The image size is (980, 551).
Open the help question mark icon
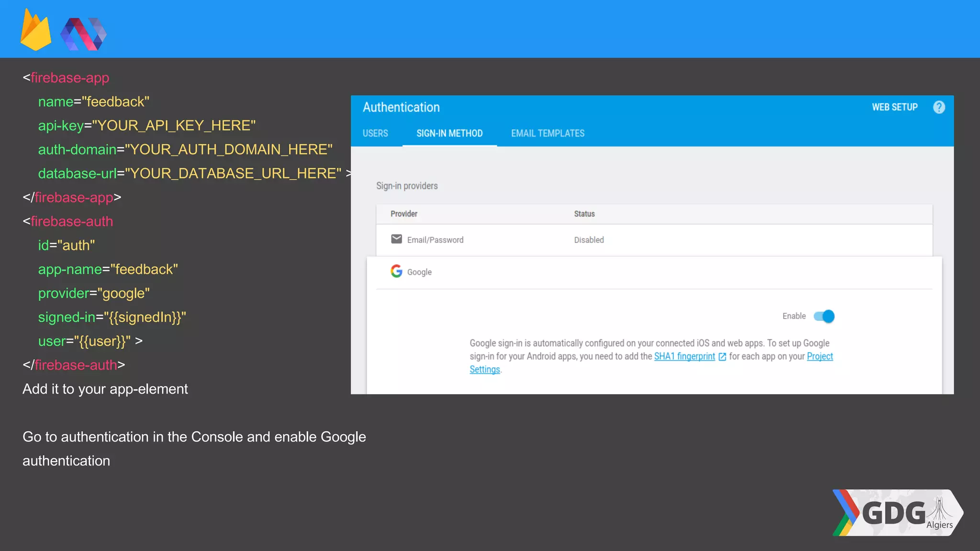click(939, 107)
